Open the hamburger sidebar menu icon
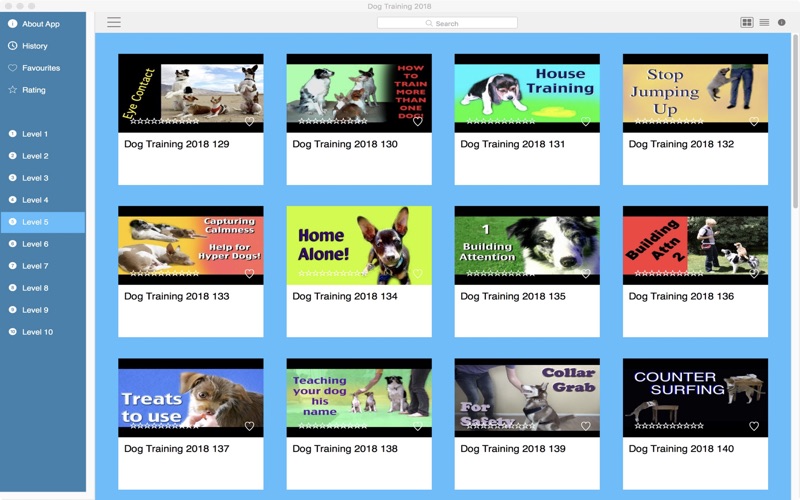Viewport: 800px width, 500px height. (114, 22)
